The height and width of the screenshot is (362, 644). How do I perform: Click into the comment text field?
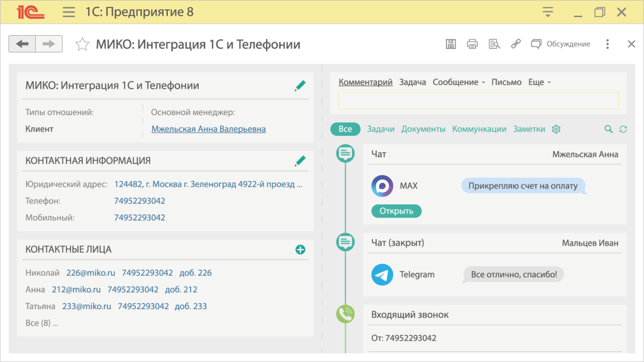[x=478, y=101]
